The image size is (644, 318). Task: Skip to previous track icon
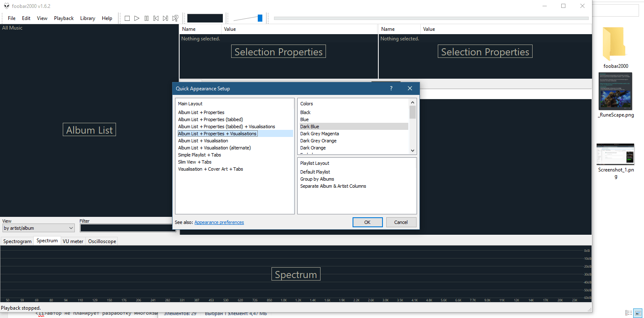pos(156,18)
